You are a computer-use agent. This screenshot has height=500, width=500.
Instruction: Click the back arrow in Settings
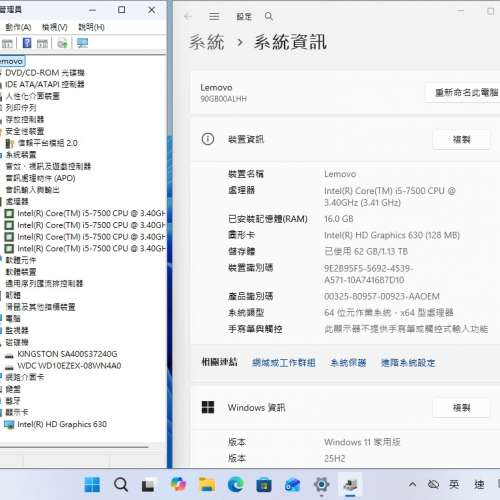[188, 16]
